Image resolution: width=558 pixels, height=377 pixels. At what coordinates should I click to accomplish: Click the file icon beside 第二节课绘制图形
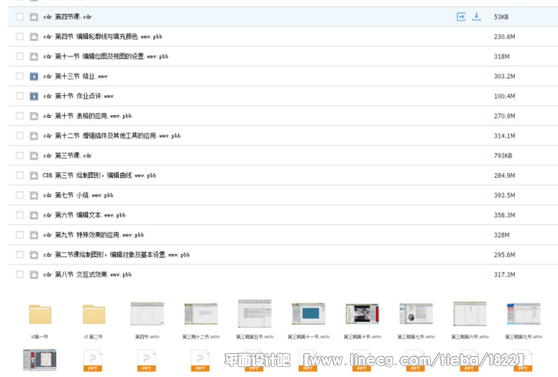[x=34, y=255]
